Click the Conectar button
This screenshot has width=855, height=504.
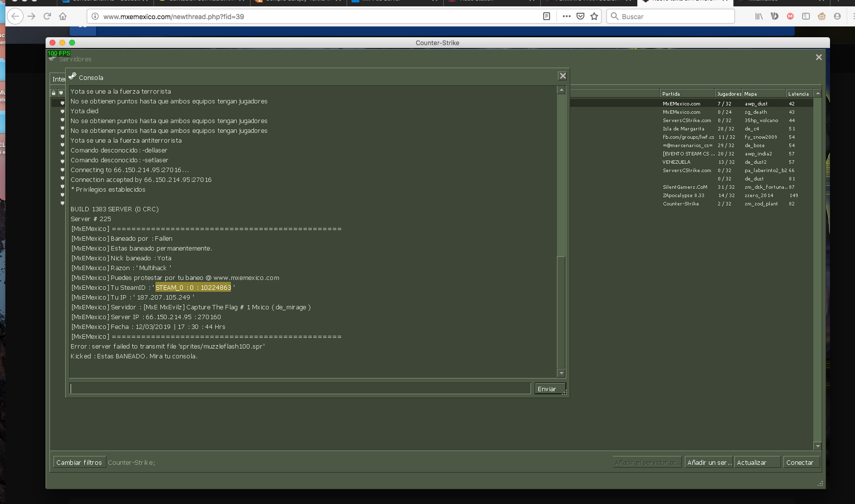[x=801, y=462]
